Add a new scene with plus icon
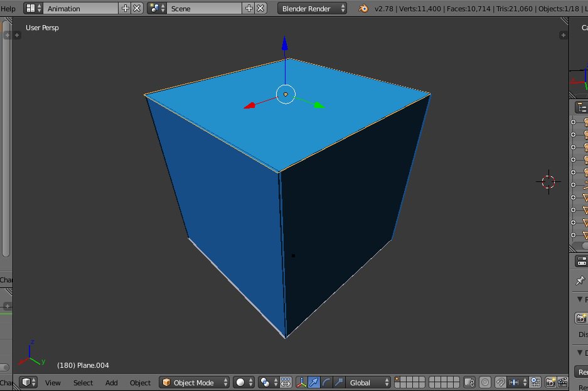 (249, 8)
